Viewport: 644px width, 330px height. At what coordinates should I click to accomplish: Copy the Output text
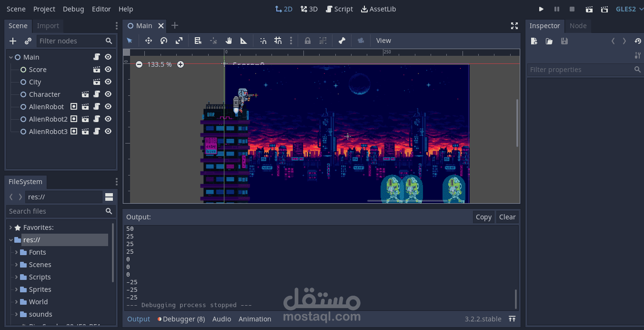coord(483,217)
